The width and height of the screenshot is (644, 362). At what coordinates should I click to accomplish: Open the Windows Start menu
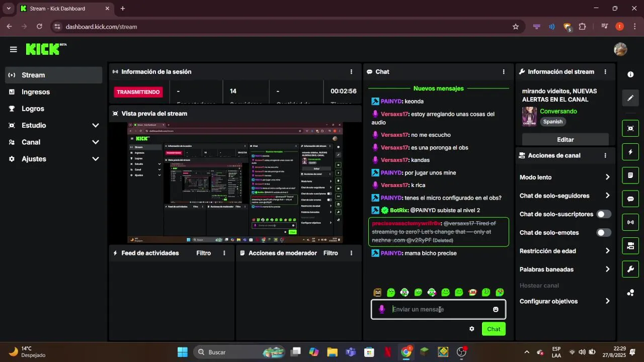click(x=183, y=352)
